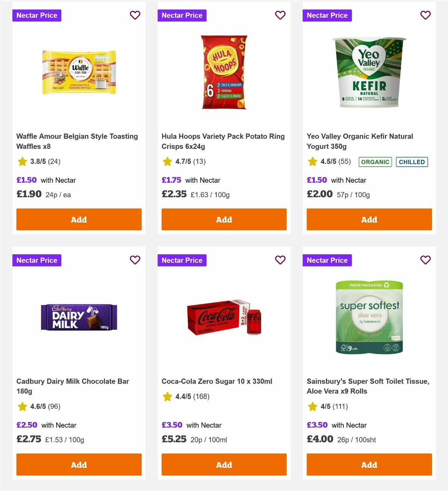
Task: Click the heart on Cadbury Dairy Milk bar
Action: [x=135, y=260]
